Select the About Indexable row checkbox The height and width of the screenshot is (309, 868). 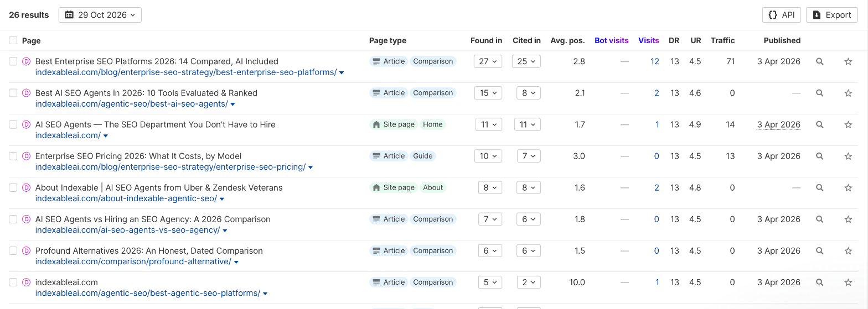tap(13, 187)
